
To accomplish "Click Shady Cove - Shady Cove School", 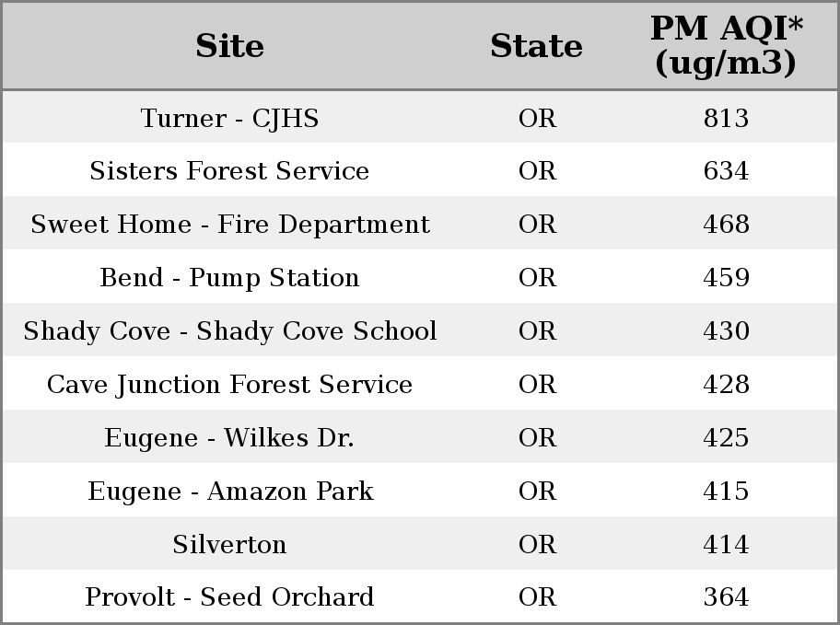I will click(230, 330).
